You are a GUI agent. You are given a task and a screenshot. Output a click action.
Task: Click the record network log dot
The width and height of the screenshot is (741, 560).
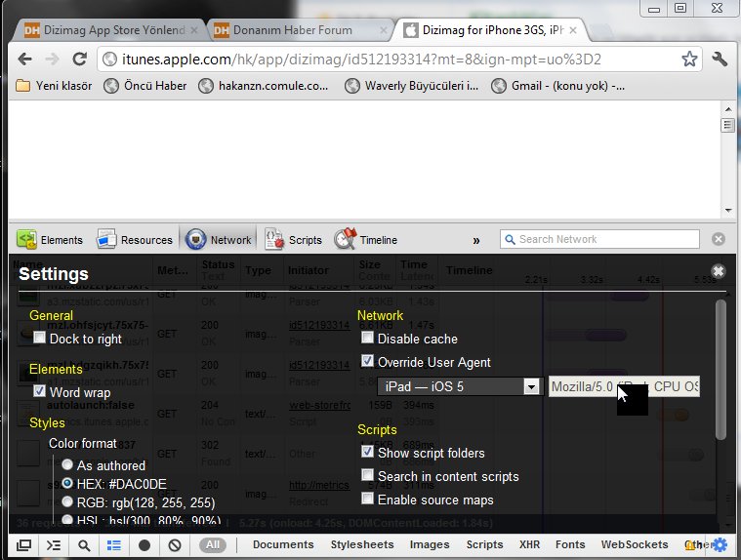(144, 545)
